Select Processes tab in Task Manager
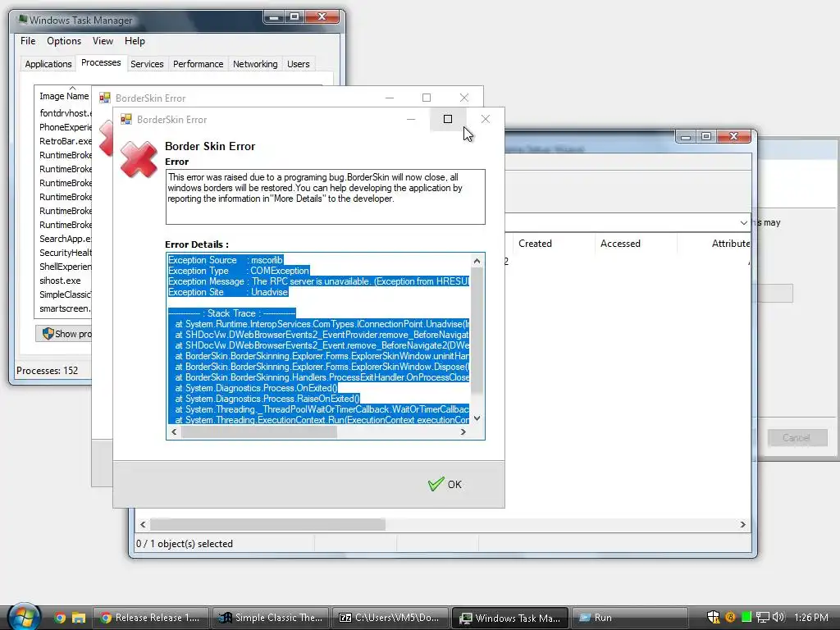 click(101, 62)
